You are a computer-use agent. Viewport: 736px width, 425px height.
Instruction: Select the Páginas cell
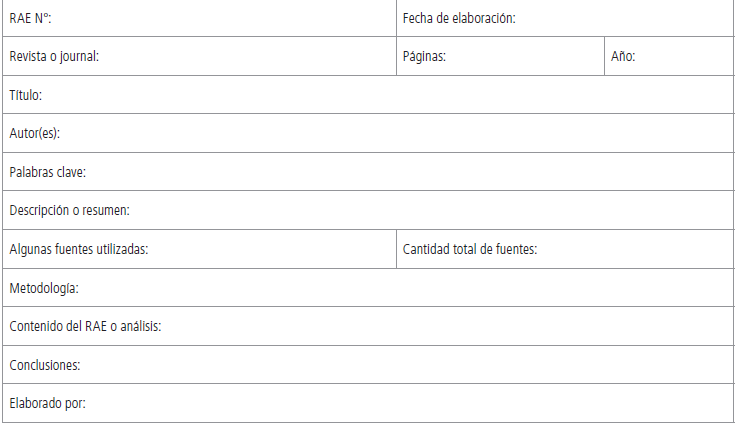pyautogui.click(x=520, y=57)
